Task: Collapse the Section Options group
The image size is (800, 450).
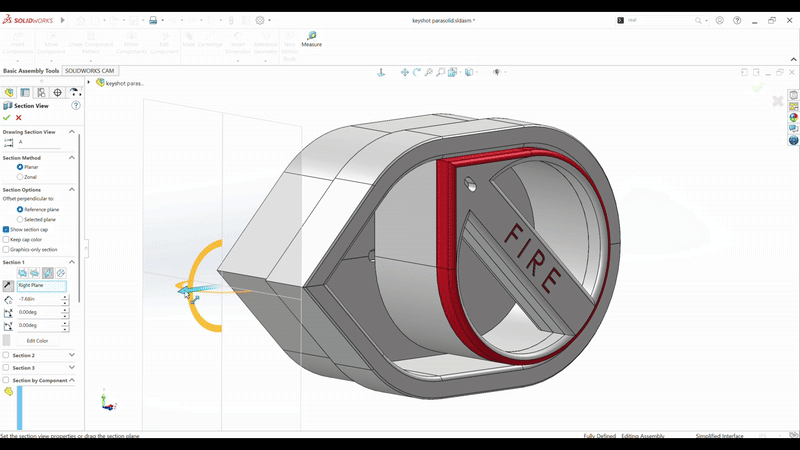Action: click(x=72, y=189)
